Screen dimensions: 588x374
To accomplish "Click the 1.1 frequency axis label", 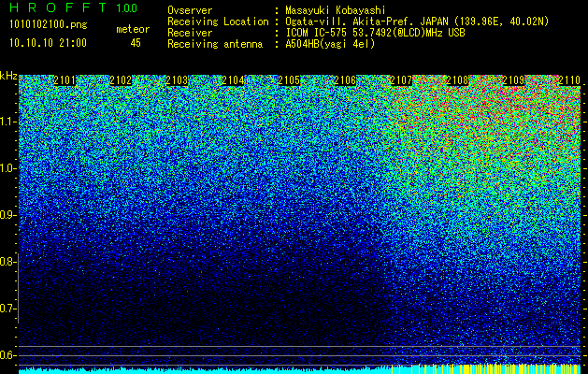I will tap(7, 122).
